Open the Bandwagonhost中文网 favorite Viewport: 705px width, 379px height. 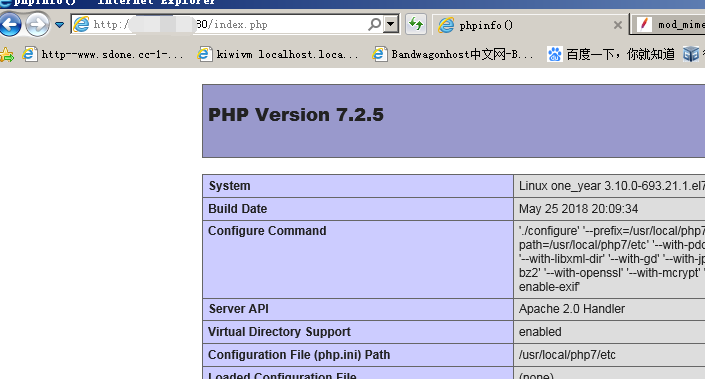tap(453, 54)
